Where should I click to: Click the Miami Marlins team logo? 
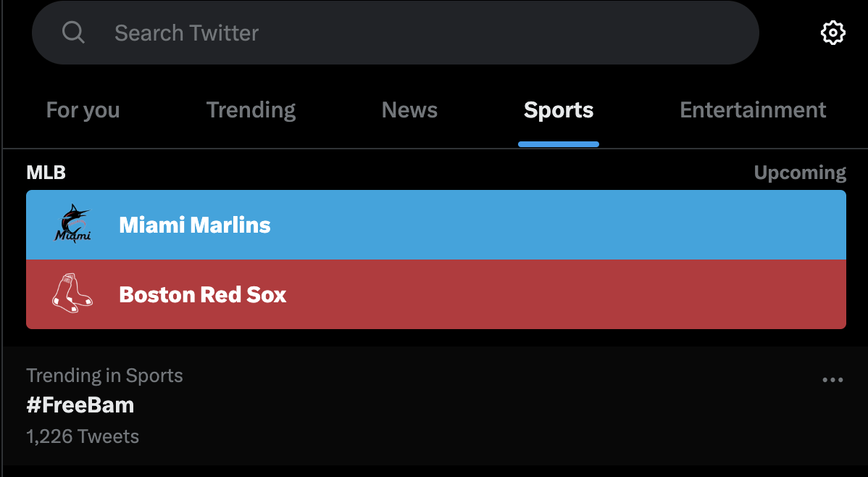pos(72,224)
